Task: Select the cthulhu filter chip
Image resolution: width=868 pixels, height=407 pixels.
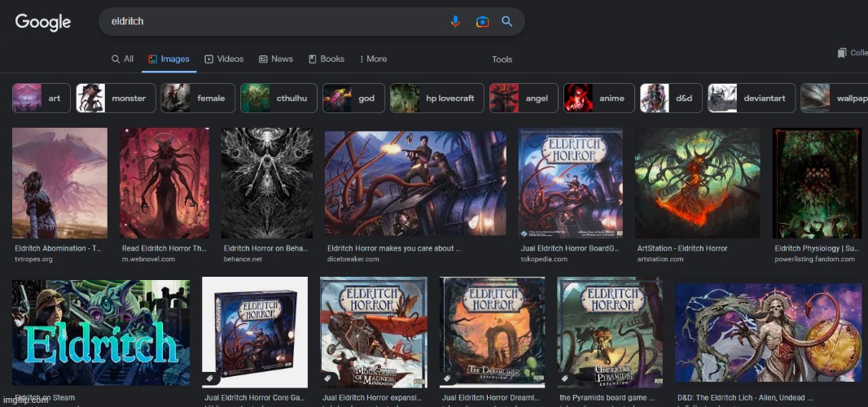Action: pyautogui.click(x=278, y=98)
